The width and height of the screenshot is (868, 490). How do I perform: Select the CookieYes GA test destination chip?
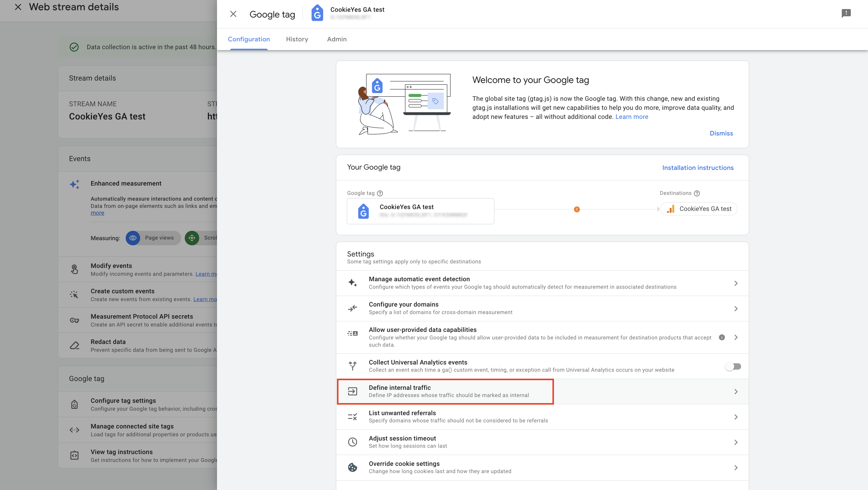(x=699, y=209)
